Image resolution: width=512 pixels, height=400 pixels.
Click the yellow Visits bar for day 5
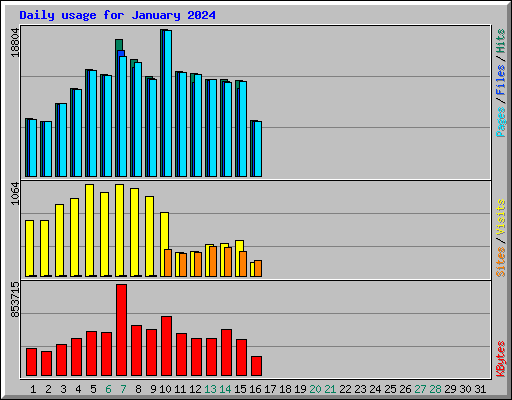click(89, 230)
